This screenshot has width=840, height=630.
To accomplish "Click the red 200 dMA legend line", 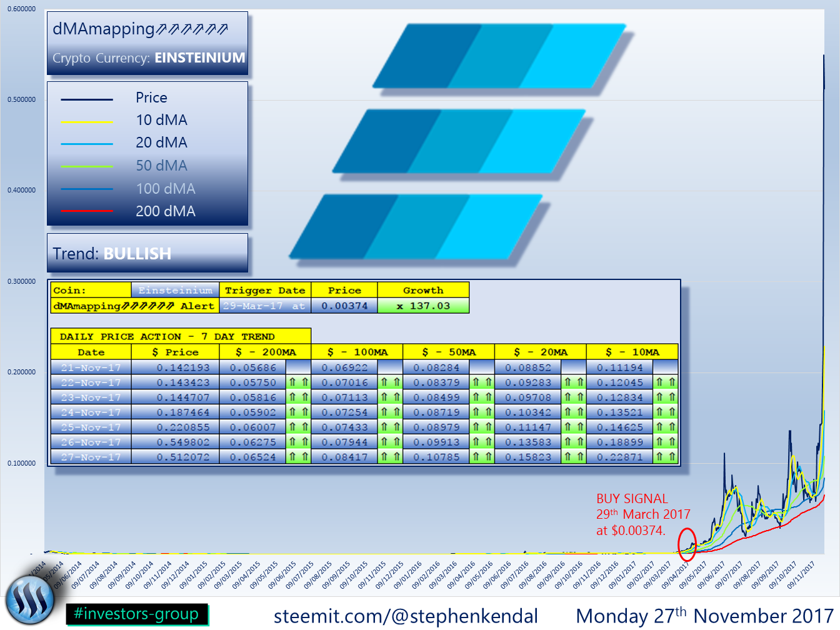I will 87,211.
